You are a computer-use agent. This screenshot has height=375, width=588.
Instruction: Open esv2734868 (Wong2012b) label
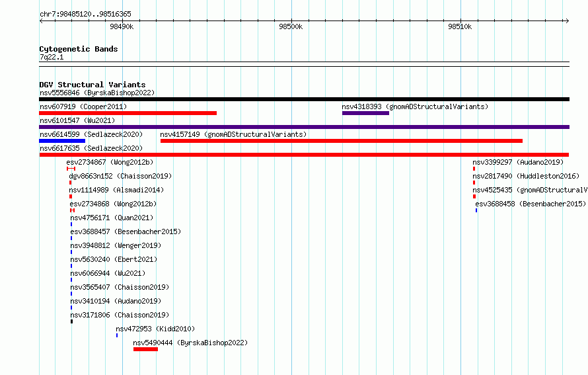(113, 204)
